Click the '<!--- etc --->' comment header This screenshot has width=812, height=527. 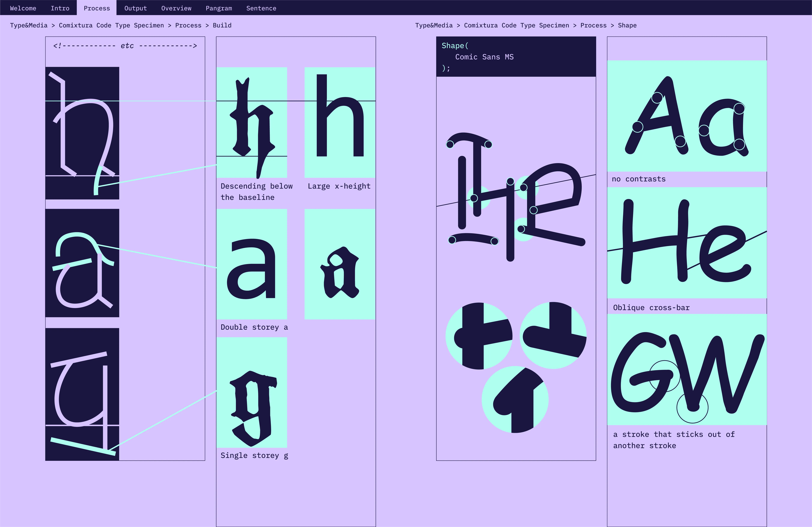(x=125, y=46)
